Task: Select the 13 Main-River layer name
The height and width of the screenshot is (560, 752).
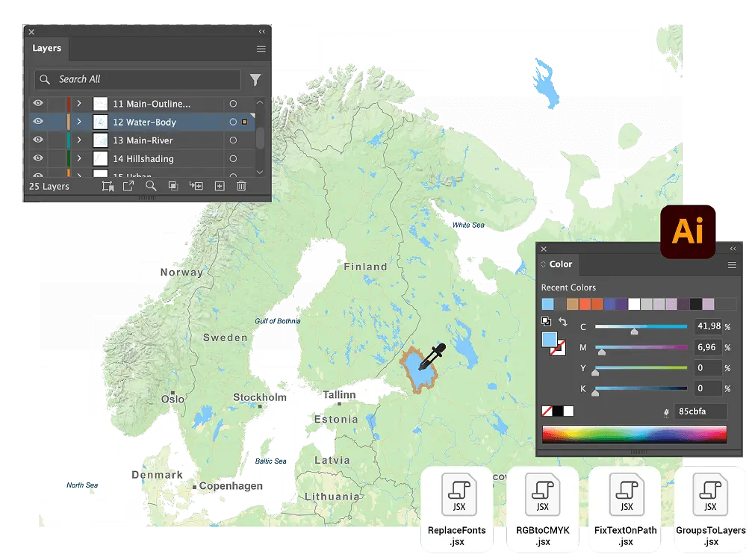Action: tap(143, 140)
